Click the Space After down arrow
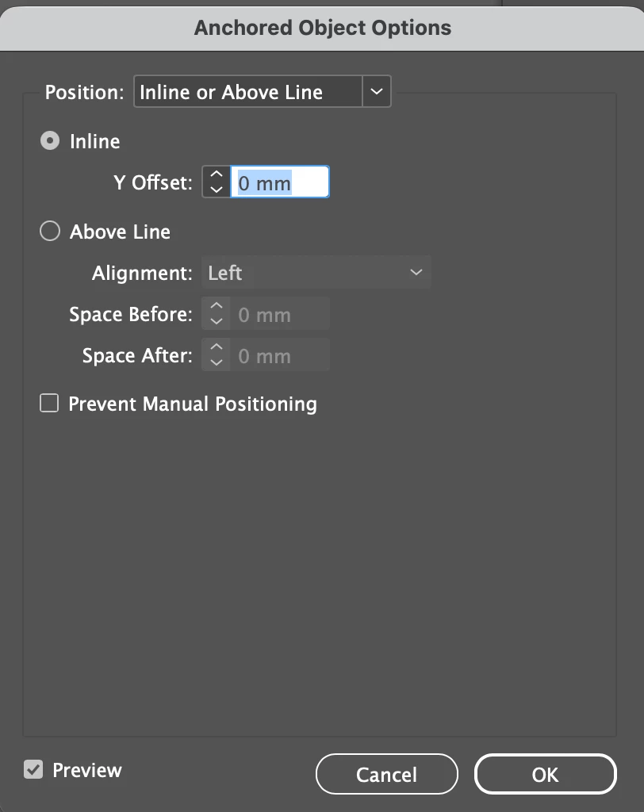This screenshot has width=644, height=812. click(x=216, y=362)
